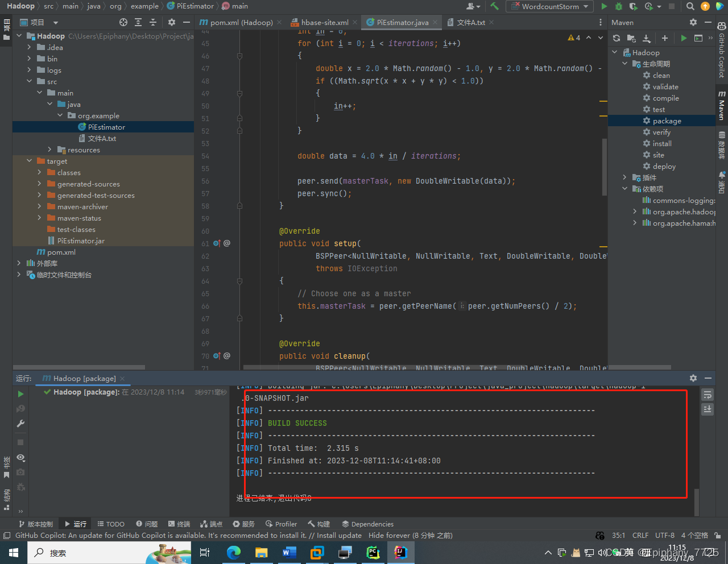
Task: Toggle soft-wrap in the console output
Action: point(708,395)
